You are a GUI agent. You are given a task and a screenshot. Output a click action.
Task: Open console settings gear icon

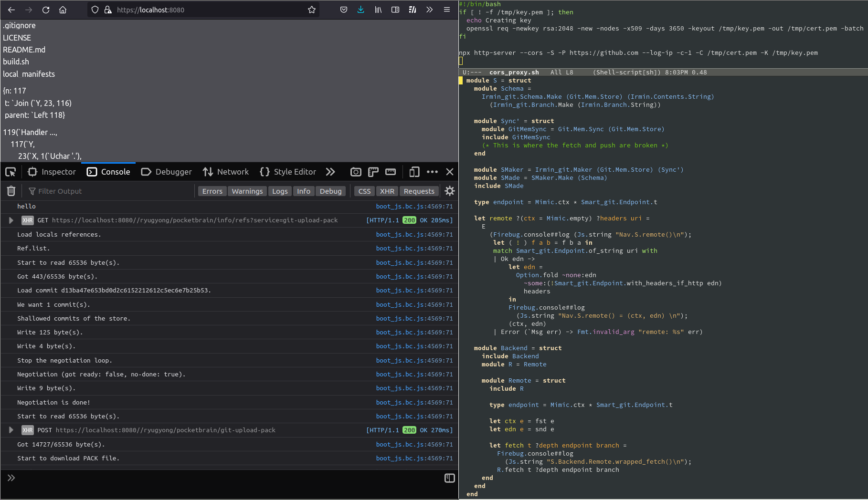click(x=449, y=191)
